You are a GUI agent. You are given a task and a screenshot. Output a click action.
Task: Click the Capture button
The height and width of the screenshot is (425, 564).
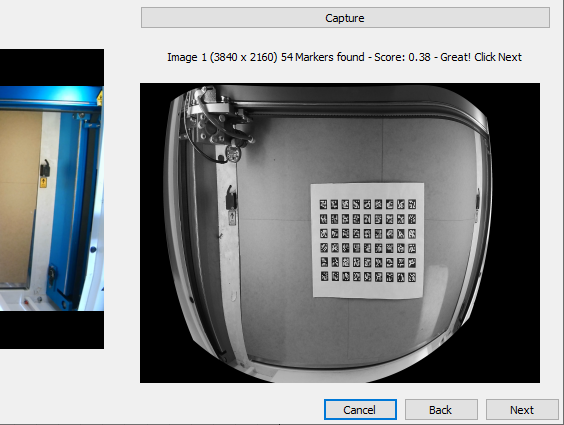click(x=345, y=18)
